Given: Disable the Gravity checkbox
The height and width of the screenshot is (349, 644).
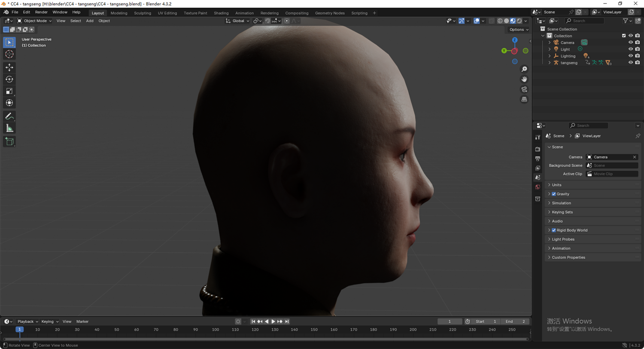Looking at the screenshot, I should pos(554,194).
